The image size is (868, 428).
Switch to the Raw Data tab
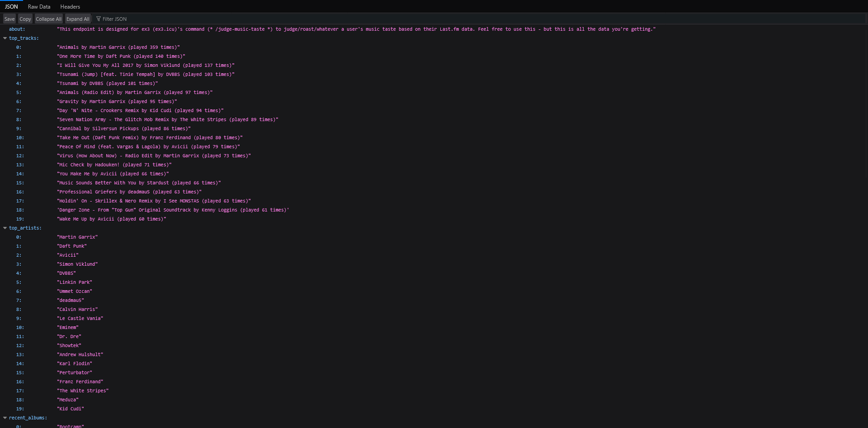(39, 7)
